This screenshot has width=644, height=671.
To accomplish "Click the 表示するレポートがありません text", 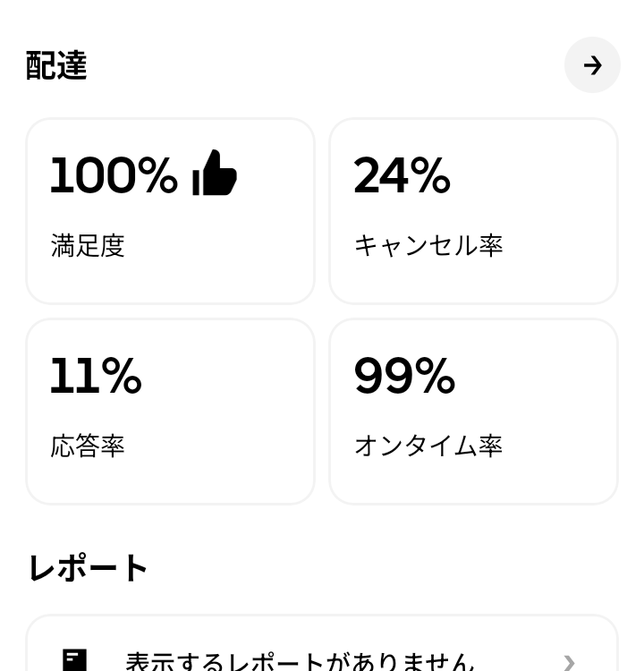I will click(x=300, y=662).
